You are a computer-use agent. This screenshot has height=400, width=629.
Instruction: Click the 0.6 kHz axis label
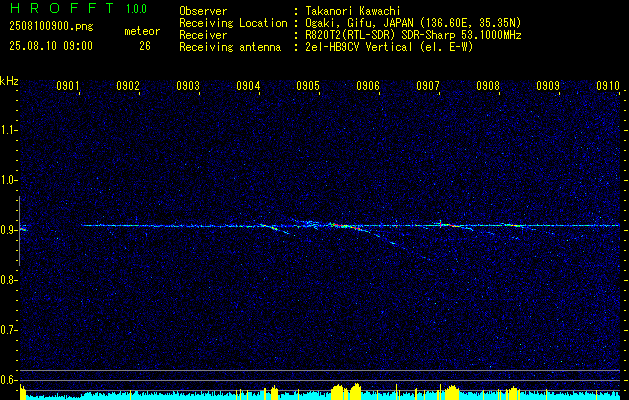[x=9, y=380]
